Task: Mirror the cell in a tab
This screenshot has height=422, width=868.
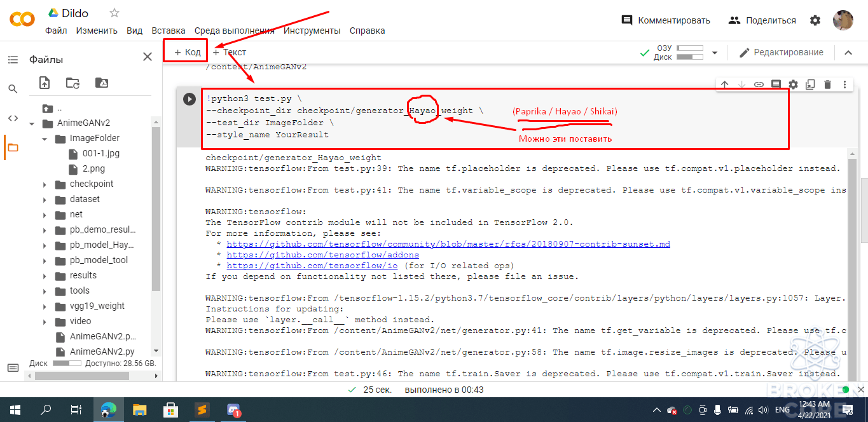Action: click(810, 84)
